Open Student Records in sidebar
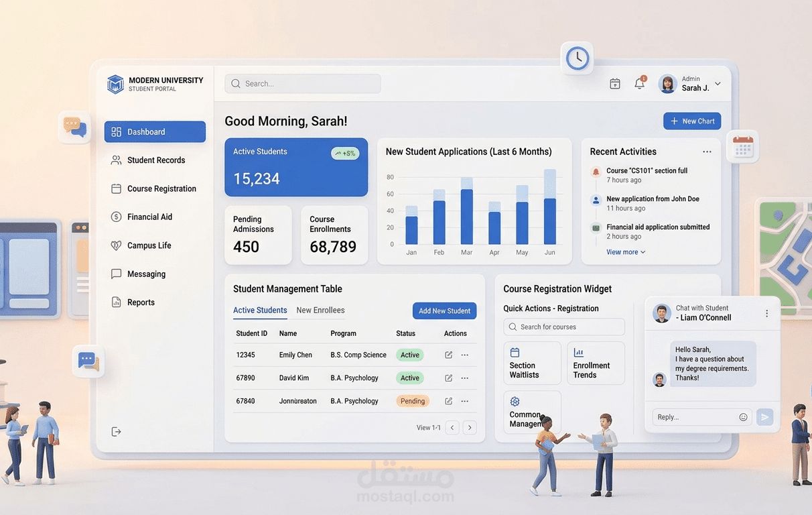Screen dimensions: 812x515 [x=155, y=160]
